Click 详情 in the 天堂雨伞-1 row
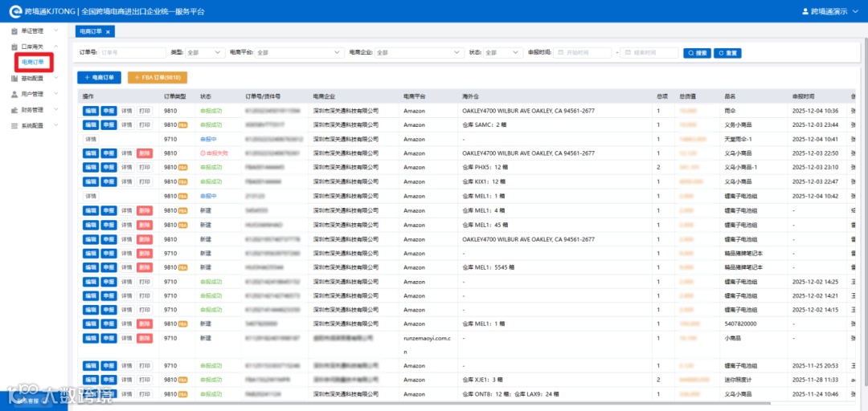This screenshot has height=411, width=868. (x=90, y=140)
